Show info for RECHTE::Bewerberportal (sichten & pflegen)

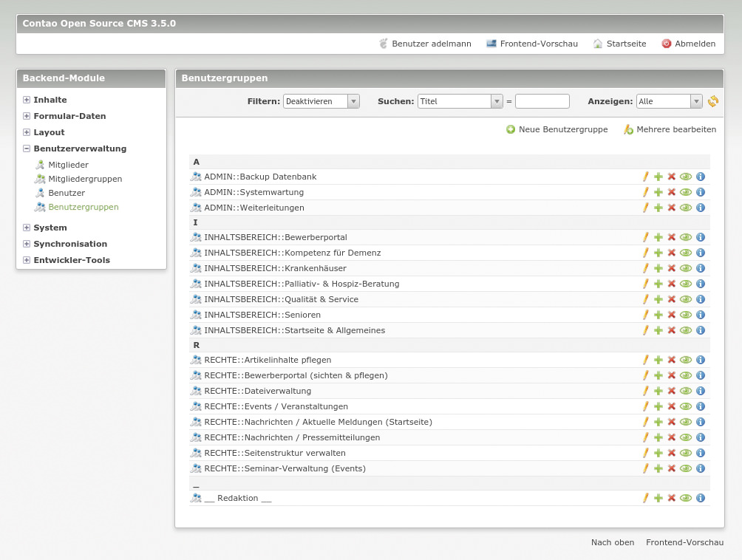point(701,375)
